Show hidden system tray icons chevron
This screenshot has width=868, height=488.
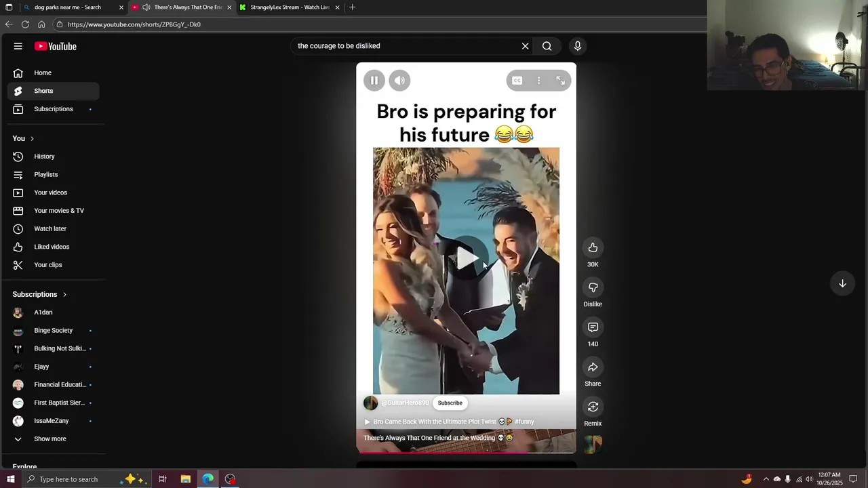coord(766,479)
